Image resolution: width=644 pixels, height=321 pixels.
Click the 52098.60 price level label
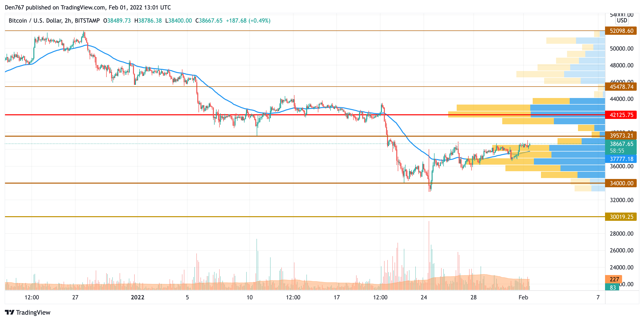click(621, 31)
